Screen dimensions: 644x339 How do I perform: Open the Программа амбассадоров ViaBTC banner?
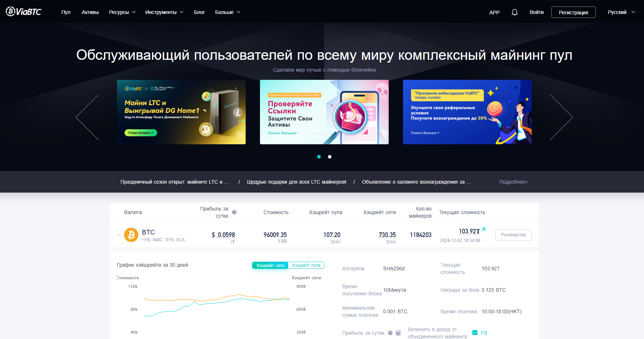467,112
